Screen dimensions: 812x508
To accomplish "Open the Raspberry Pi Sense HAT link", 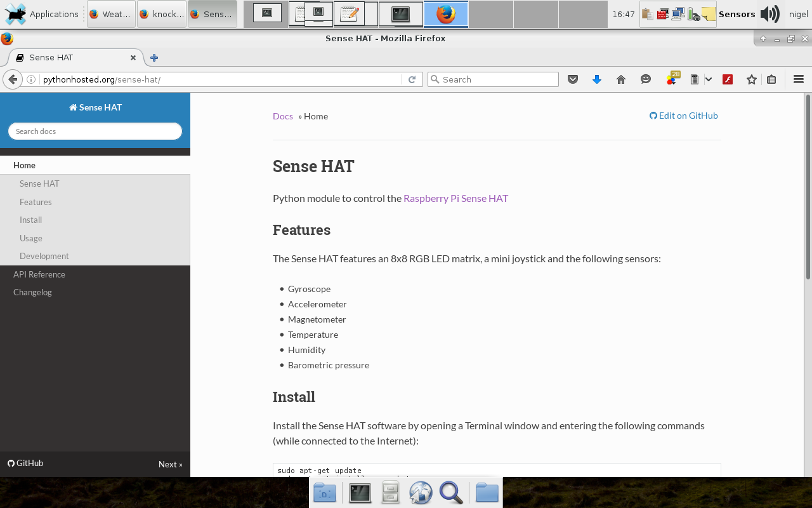I will click(455, 198).
